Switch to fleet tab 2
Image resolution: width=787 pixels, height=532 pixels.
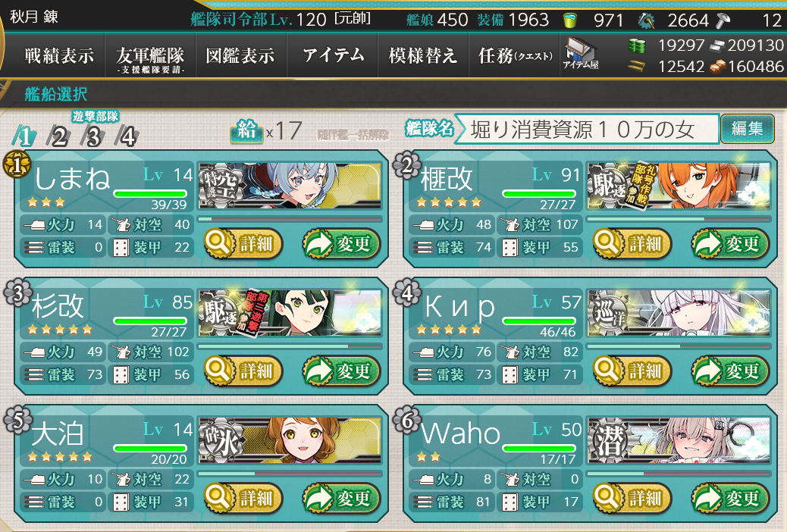(58, 136)
